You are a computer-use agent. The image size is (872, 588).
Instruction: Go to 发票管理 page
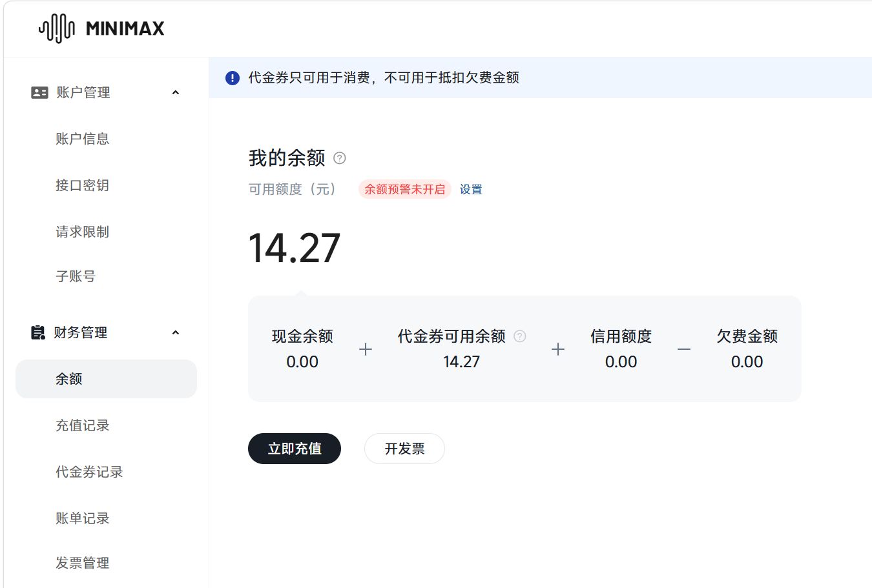[x=82, y=563]
